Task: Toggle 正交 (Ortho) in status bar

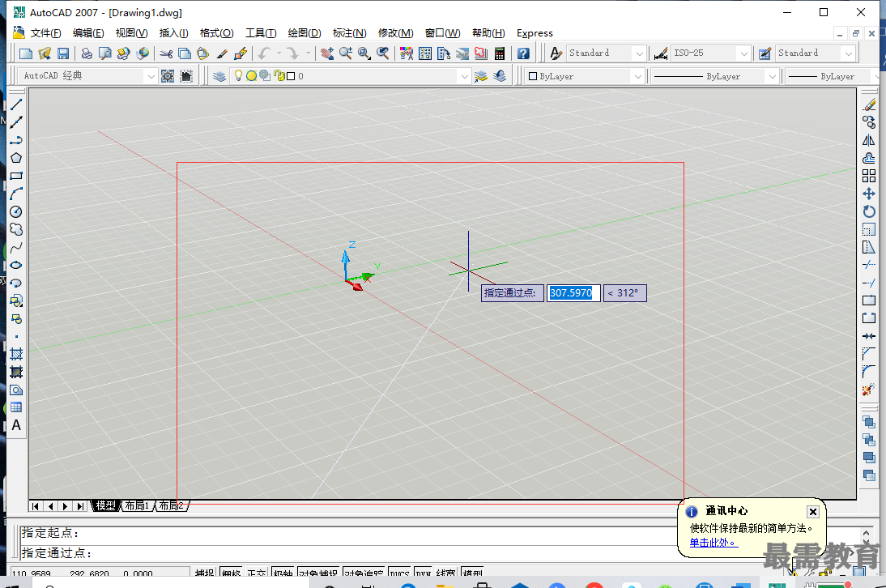Action: 257,572
